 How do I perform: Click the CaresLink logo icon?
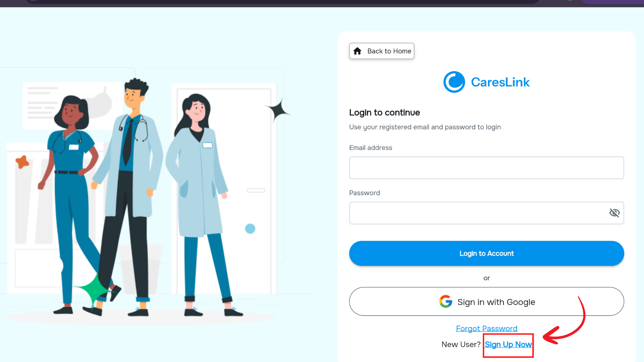pos(454,82)
